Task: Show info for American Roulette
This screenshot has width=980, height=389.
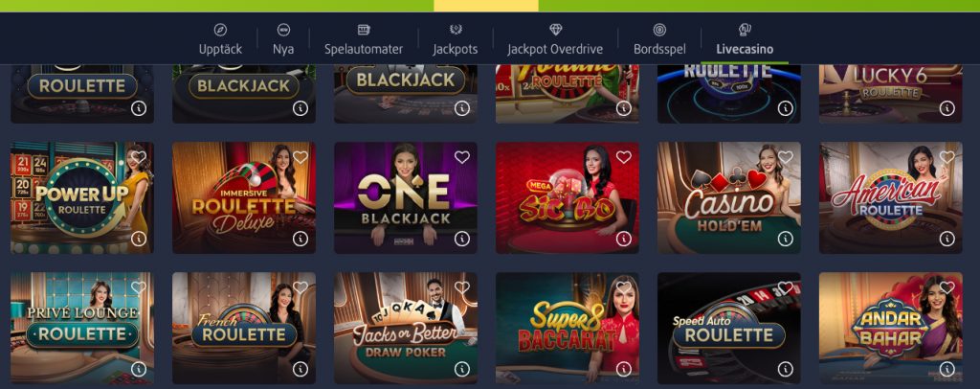Action: (x=947, y=239)
